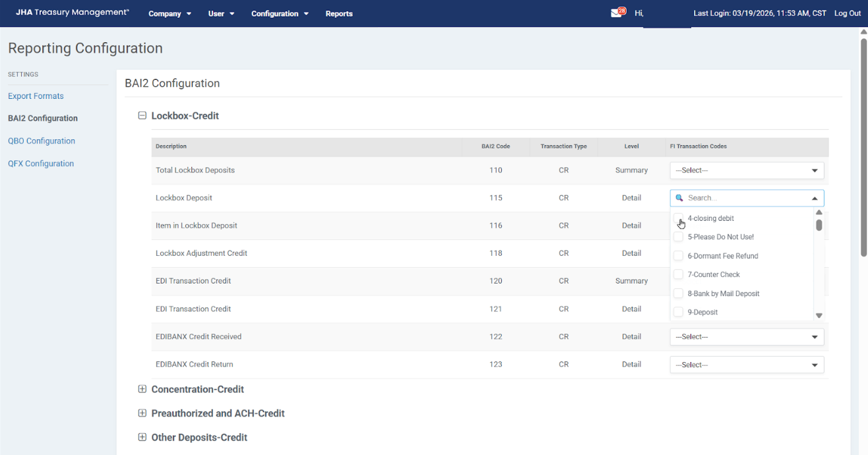The width and height of the screenshot is (868, 455).
Task: Click BAI2 code 120 cell
Action: pyautogui.click(x=496, y=281)
